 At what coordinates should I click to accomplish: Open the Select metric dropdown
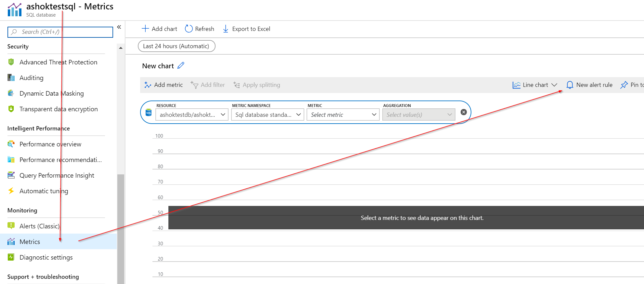coord(343,115)
